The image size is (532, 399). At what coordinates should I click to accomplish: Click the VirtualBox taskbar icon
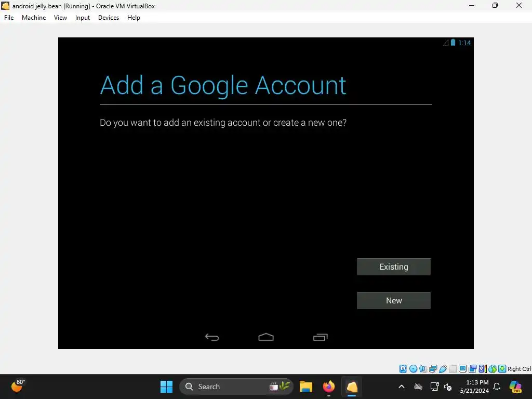(x=352, y=387)
